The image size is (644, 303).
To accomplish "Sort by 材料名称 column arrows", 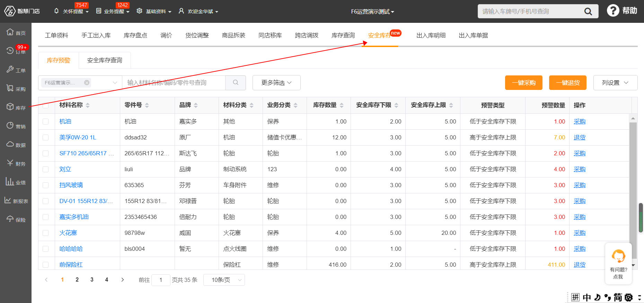I will pyautogui.click(x=88, y=105).
